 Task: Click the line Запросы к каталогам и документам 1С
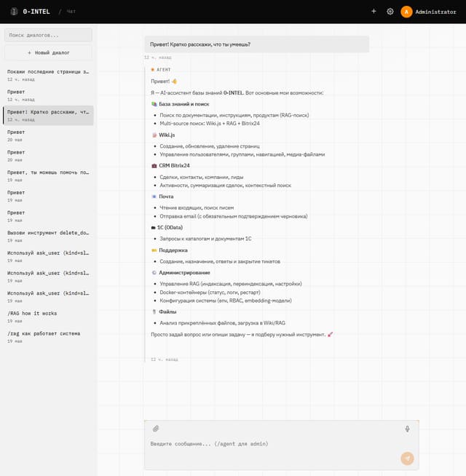pyautogui.click(x=205, y=239)
